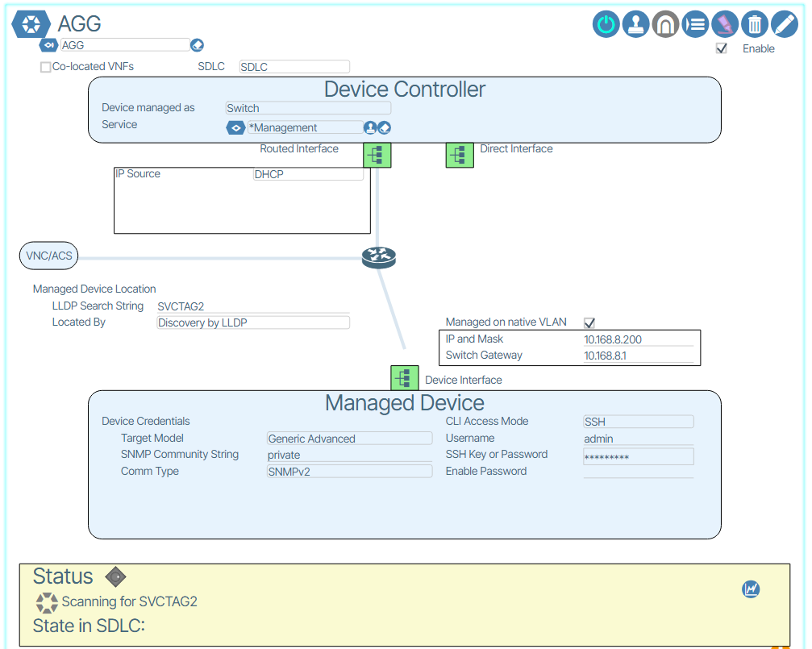Click the VNC/ACS button
812x649 pixels.
(x=49, y=256)
